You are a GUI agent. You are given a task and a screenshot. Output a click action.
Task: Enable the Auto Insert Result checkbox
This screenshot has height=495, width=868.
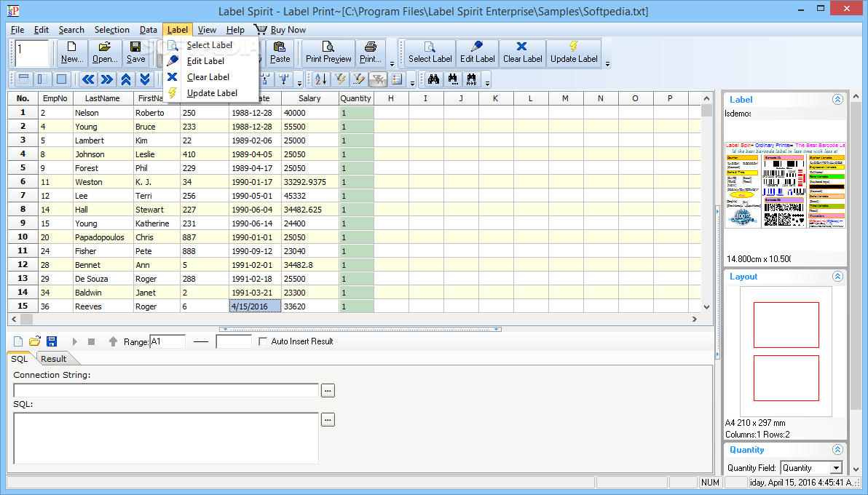tap(263, 341)
